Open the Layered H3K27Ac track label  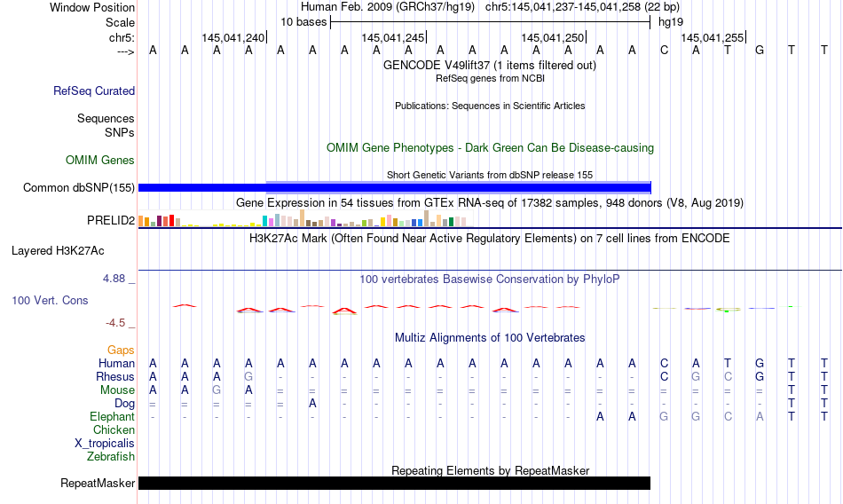(58, 250)
